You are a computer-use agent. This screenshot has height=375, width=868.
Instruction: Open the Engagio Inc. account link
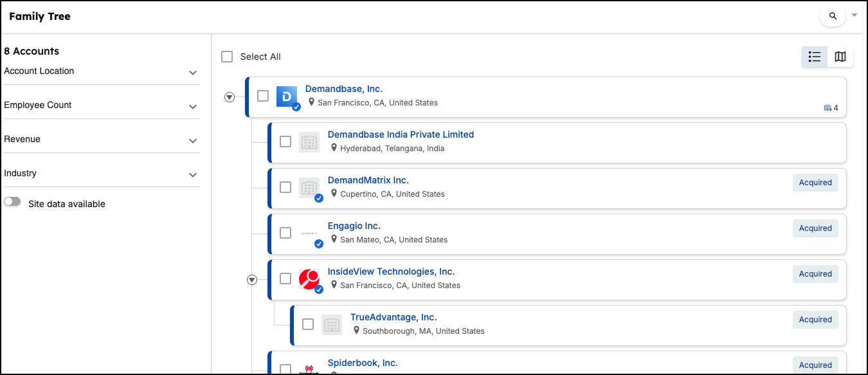point(354,226)
